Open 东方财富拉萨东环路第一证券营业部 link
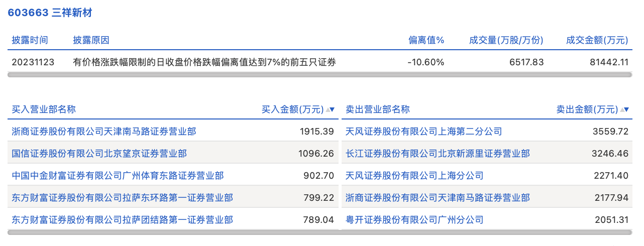Viewport: 644px width, 246px height. pyautogui.click(x=123, y=198)
